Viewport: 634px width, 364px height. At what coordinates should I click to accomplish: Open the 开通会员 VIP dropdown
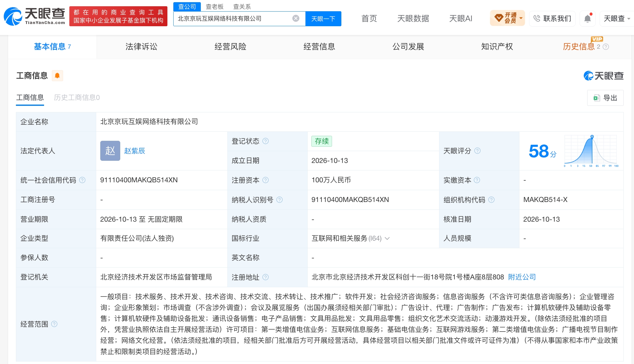click(x=508, y=18)
